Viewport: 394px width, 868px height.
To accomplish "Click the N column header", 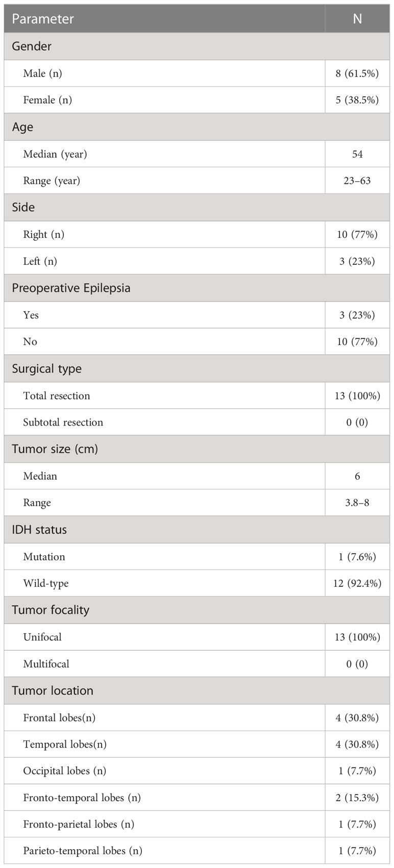I will pos(357,19).
